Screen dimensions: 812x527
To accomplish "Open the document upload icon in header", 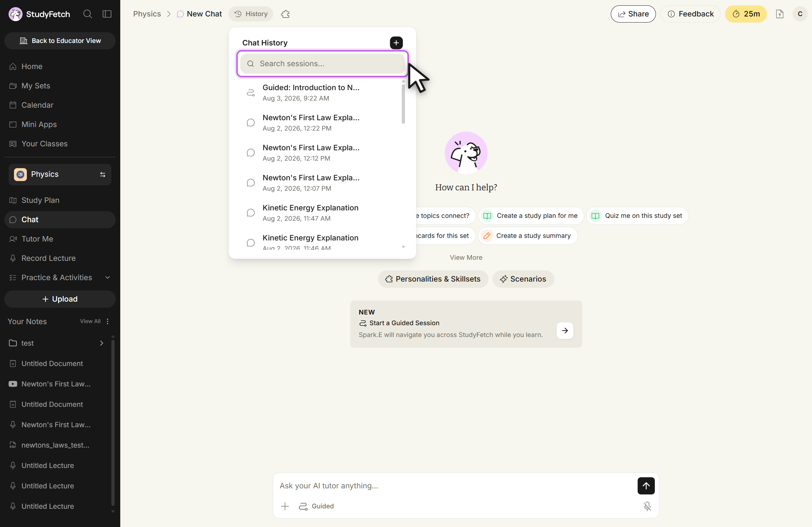I will pyautogui.click(x=780, y=14).
